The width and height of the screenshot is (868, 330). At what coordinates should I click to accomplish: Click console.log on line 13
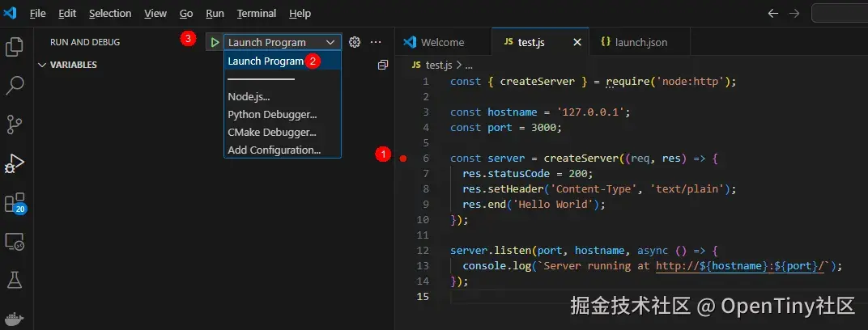point(497,266)
